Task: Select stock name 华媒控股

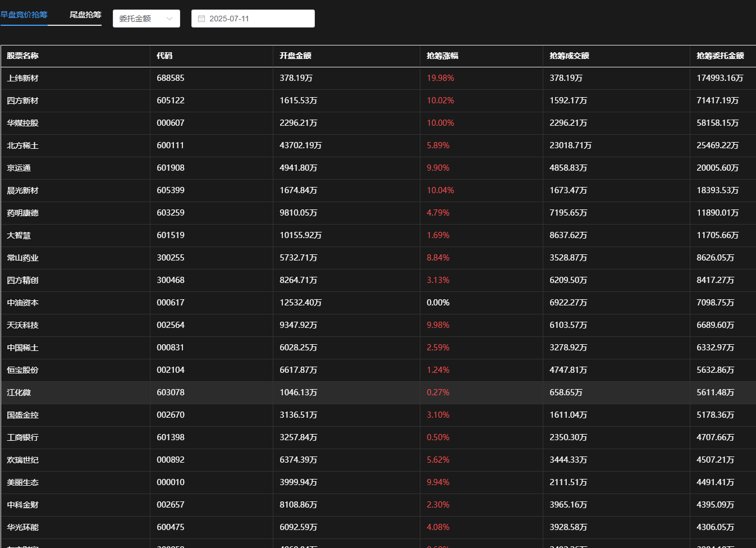Action: click(x=23, y=123)
